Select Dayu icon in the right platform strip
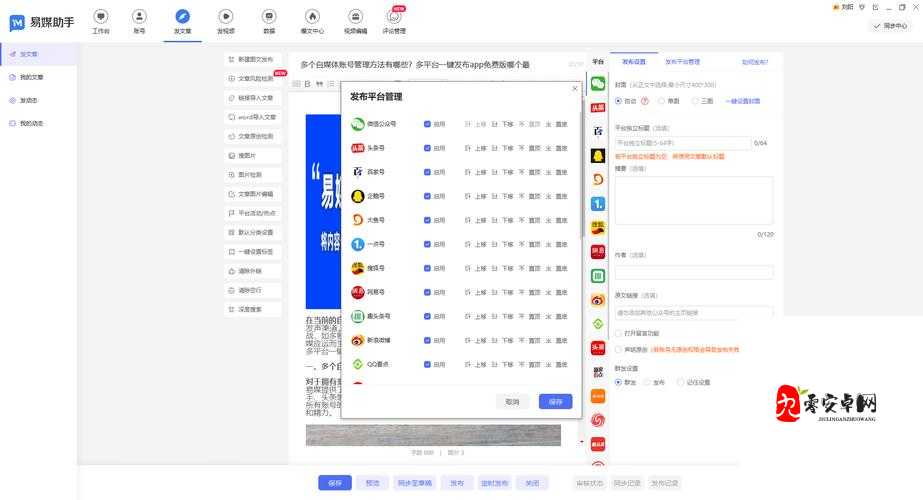Image resolution: width=923 pixels, height=500 pixels. click(597, 180)
